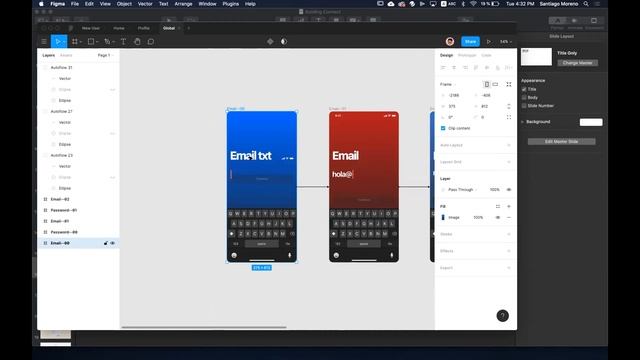This screenshot has height=360, width=640.
Task: Click the align horizontal centers icon
Action: 454,68
